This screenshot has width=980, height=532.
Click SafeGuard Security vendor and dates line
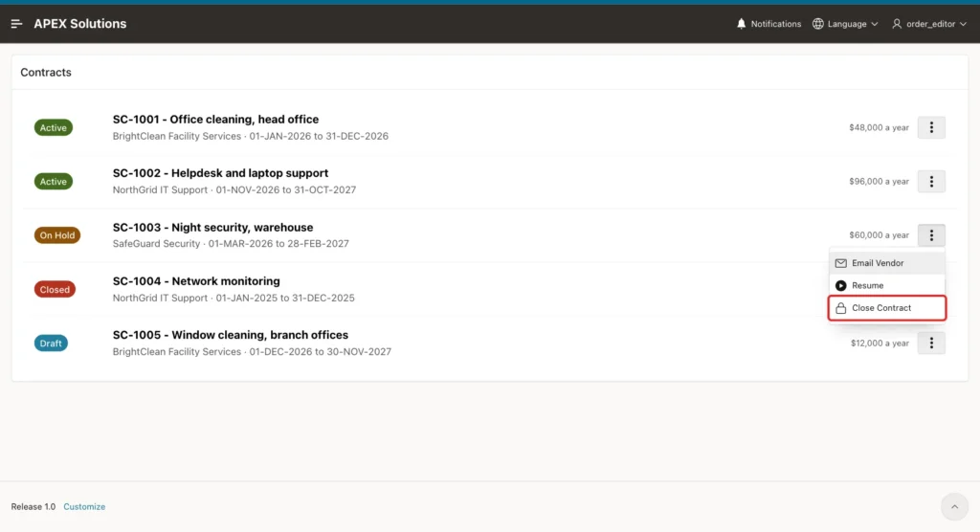231,244
